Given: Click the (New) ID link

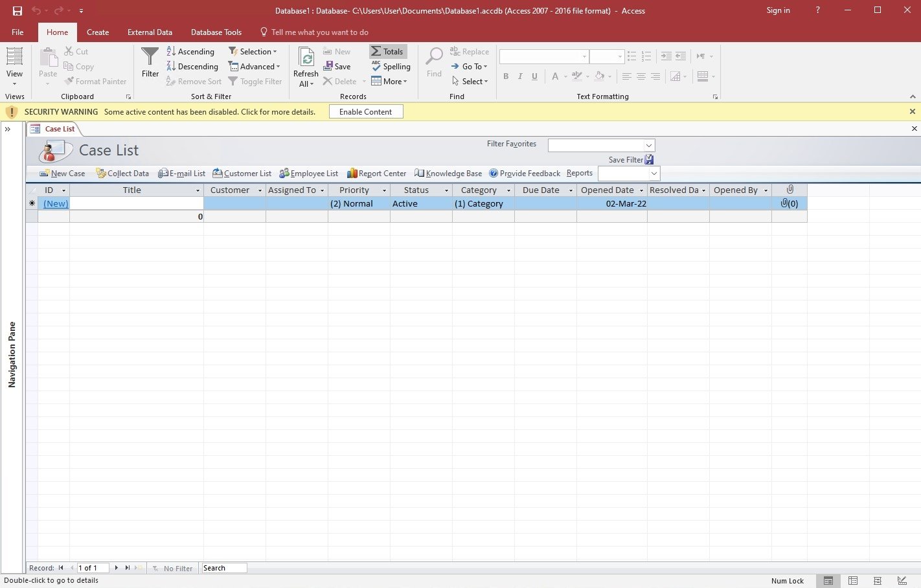Looking at the screenshot, I should coord(56,203).
